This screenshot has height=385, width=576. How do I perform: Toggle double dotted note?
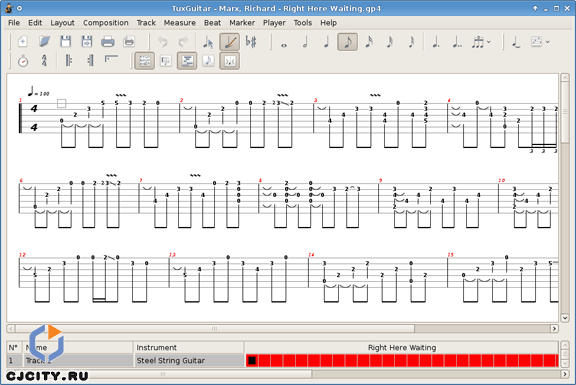tap(457, 42)
